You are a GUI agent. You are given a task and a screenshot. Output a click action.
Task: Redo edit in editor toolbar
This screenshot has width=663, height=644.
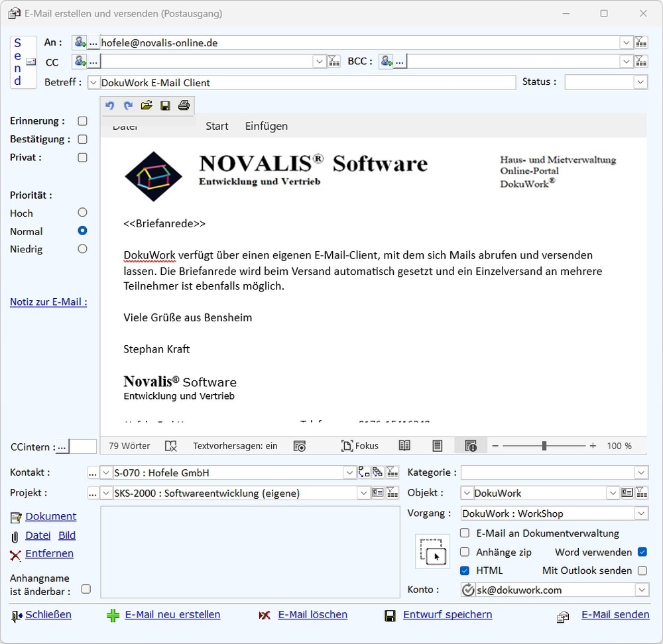[128, 105]
